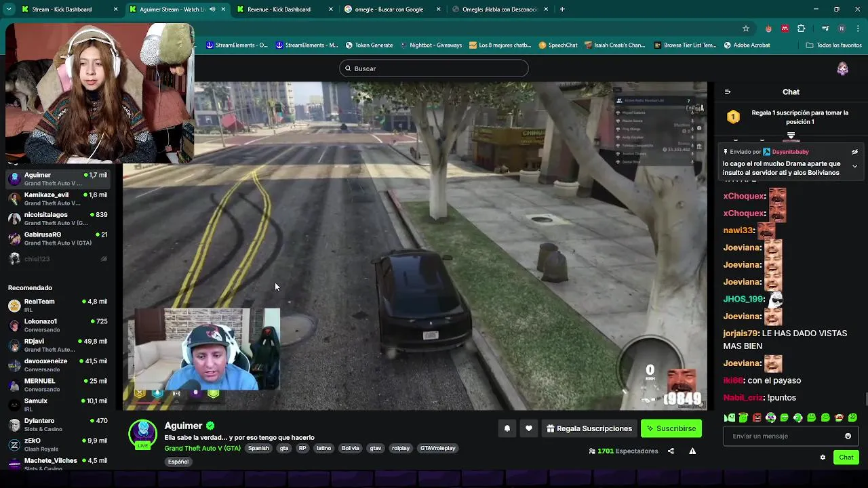The height and width of the screenshot is (488, 868).
Task: Click the Suscribirse button
Action: 671,428
